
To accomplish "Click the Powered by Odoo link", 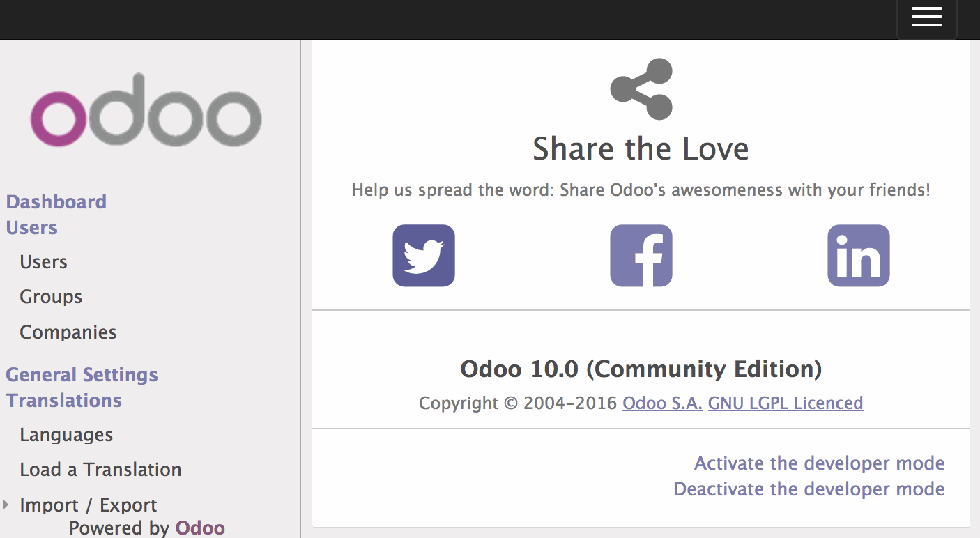I will click(x=200, y=528).
